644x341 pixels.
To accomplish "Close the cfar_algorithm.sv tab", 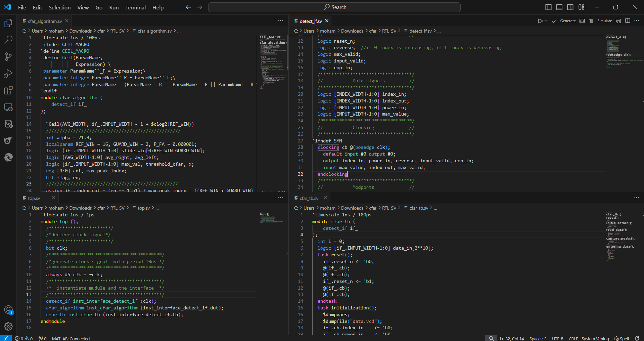I will point(67,21).
